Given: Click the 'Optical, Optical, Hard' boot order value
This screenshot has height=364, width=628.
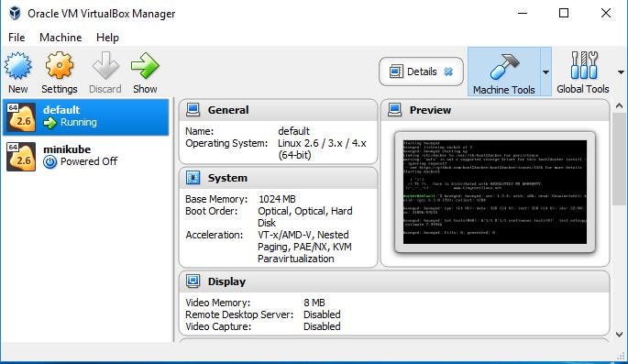Looking at the screenshot, I should 305,211.
